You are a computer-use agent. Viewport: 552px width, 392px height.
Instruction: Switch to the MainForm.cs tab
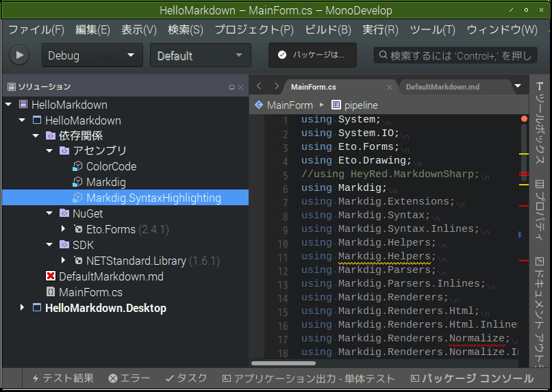click(313, 87)
